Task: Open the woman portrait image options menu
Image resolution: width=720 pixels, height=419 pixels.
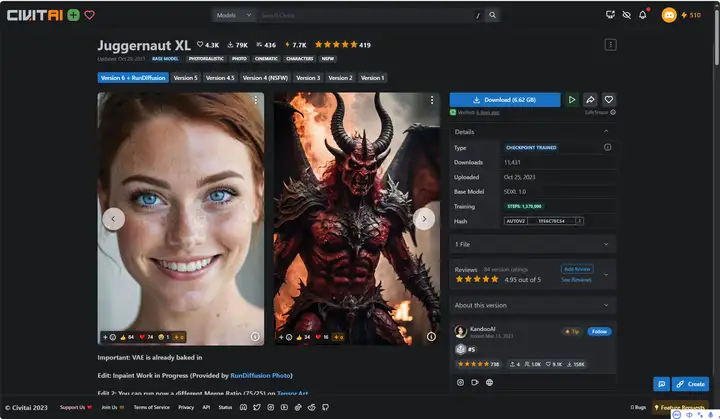Action: coord(256,100)
